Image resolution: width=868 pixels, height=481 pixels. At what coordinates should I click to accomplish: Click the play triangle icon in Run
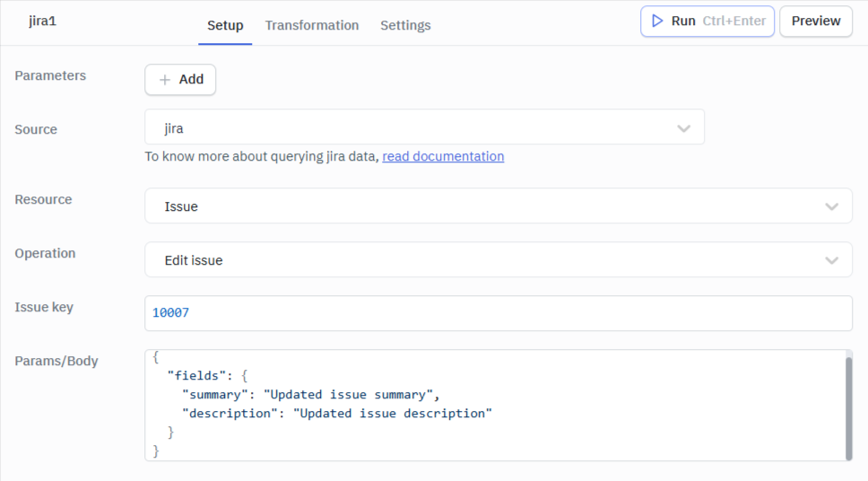(657, 21)
